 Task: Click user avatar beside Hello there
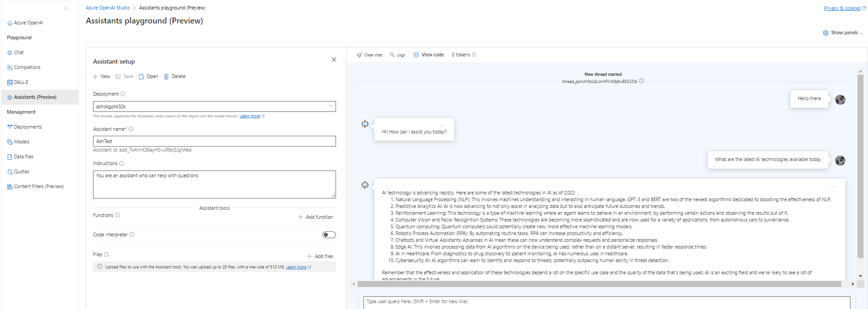pos(840,100)
